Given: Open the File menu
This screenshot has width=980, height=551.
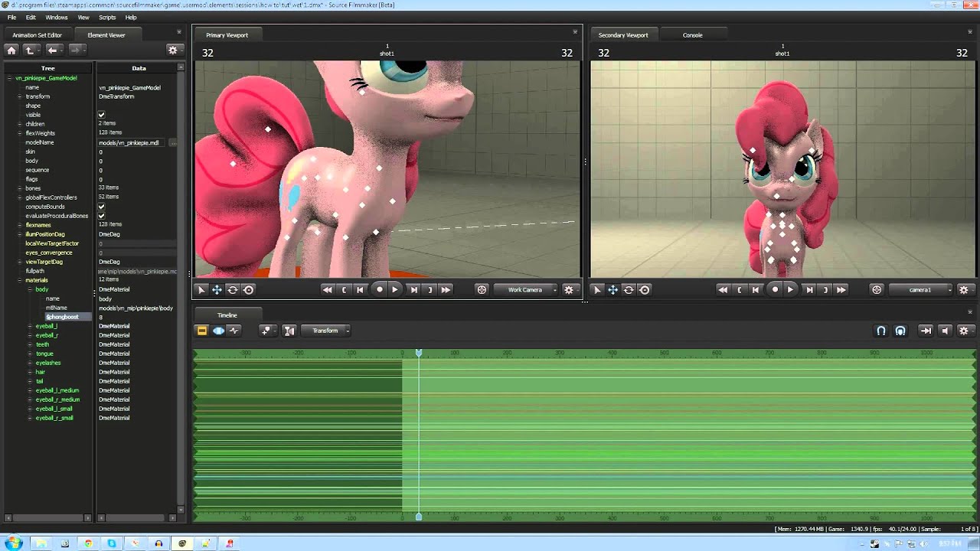Looking at the screenshot, I should click(11, 17).
